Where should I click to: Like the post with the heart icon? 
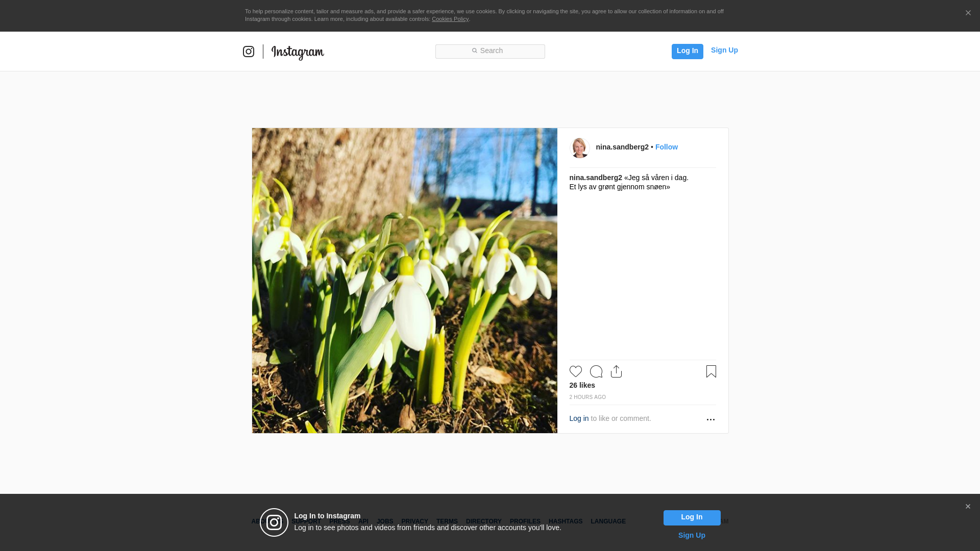pyautogui.click(x=575, y=371)
